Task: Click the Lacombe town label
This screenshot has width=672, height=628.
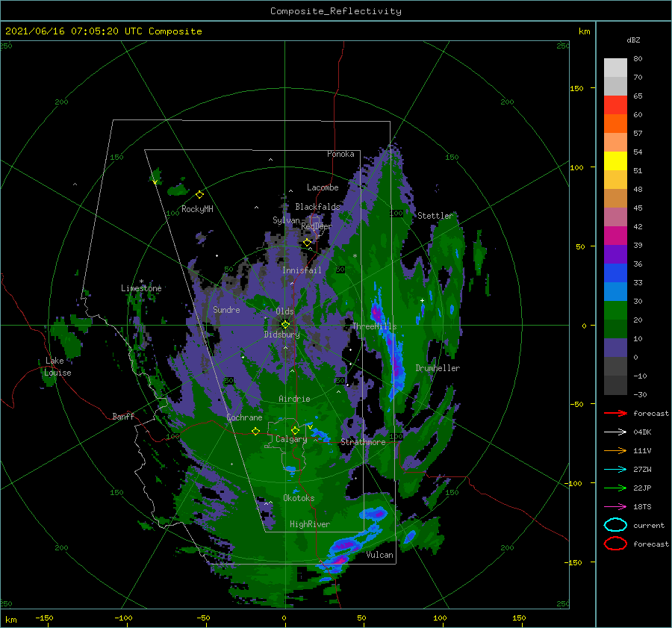Action: pyautogui.click(x=323, y=187)
